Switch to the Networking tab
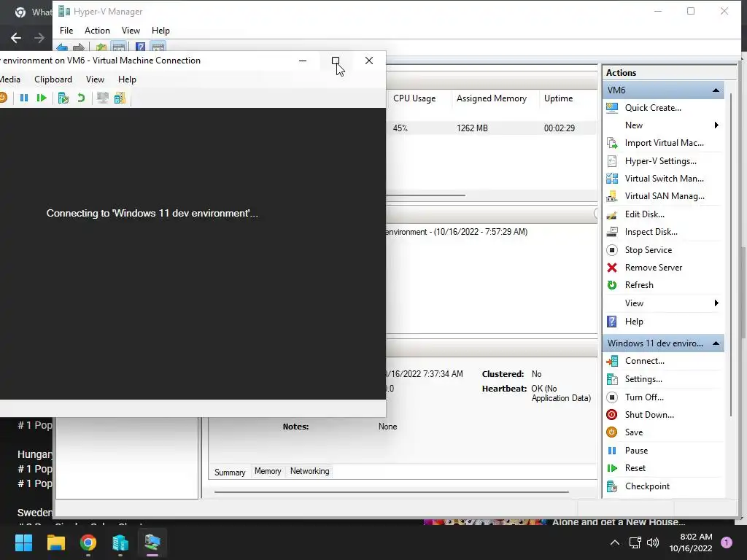747x560 pixels. pyautogui.click(x=309, y=471)
